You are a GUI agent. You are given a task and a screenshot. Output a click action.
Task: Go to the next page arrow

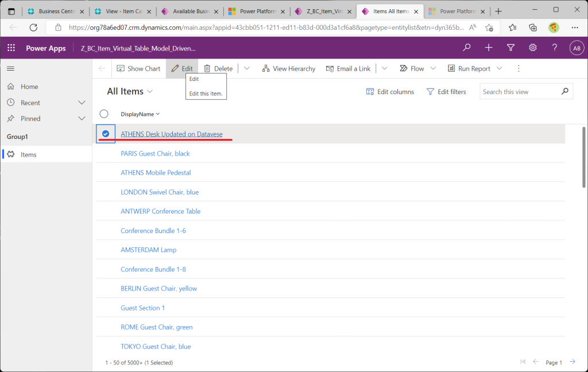point(572,362)
